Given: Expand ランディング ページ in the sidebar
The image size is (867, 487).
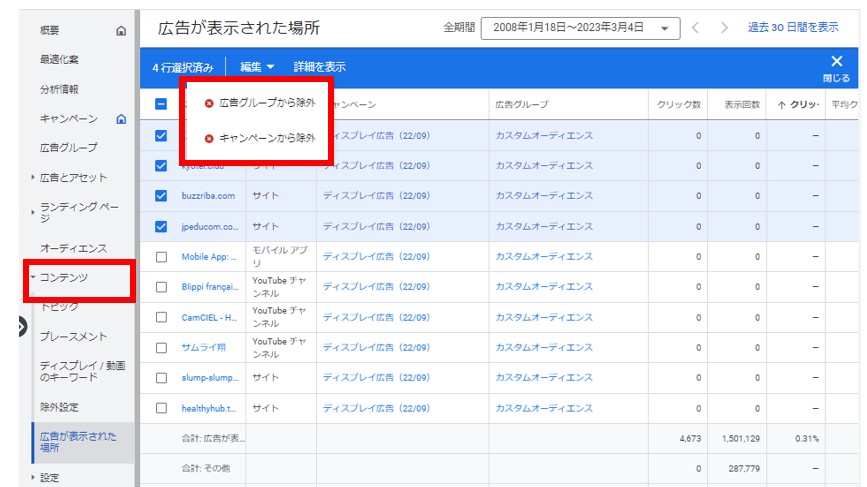Looking at the screenshot, I should tap(33, 212).
